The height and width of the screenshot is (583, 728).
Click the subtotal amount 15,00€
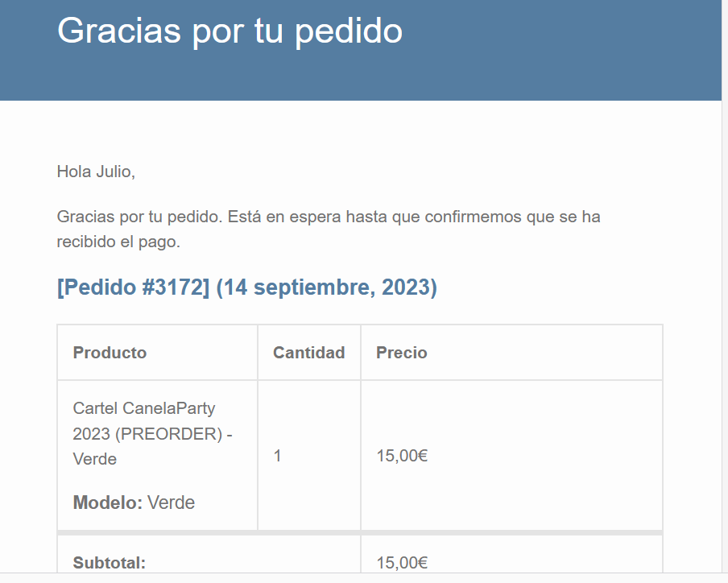pyautogui.click(x=402, y=563)
